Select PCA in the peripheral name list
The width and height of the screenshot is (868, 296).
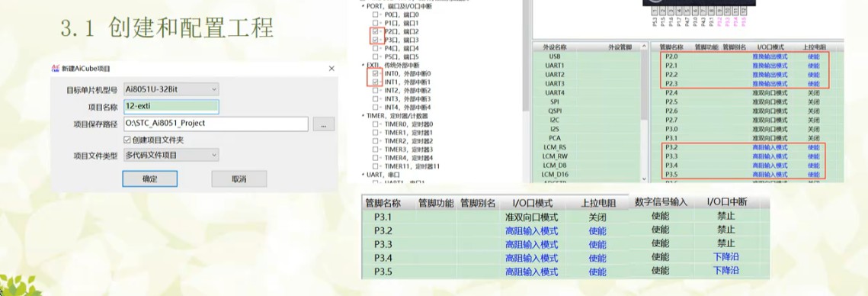point(554,138)
